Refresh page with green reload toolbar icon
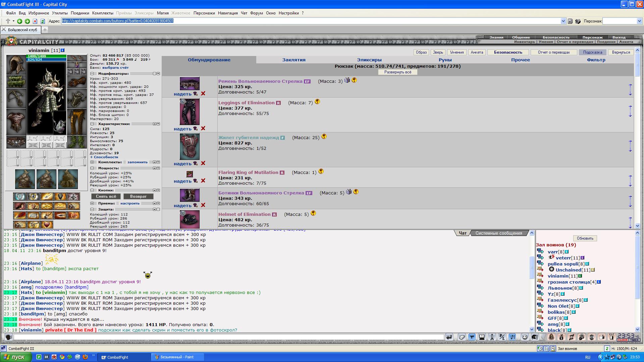644x362 pixels. pos(43,21)
